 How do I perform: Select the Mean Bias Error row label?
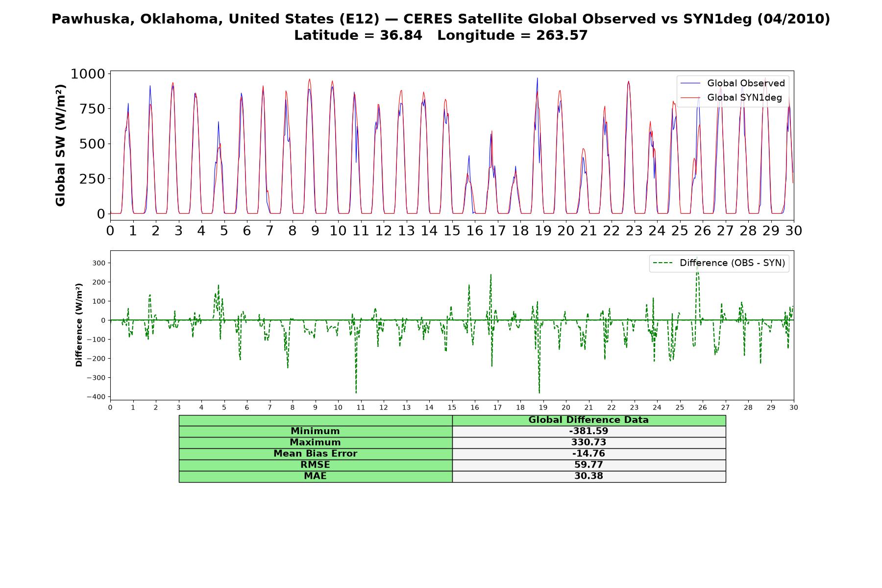coord(316,454)
